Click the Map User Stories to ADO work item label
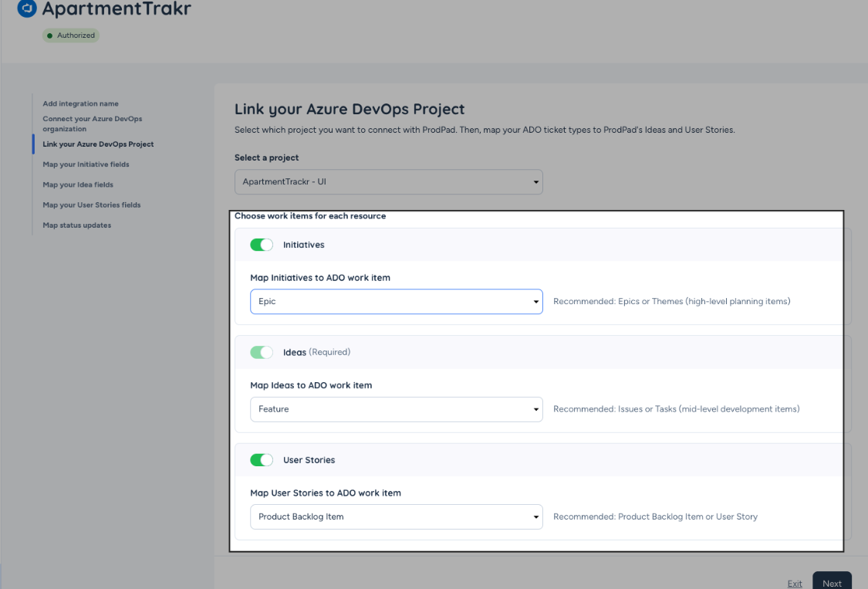868x589 pixels. click(x=326, y=493)
